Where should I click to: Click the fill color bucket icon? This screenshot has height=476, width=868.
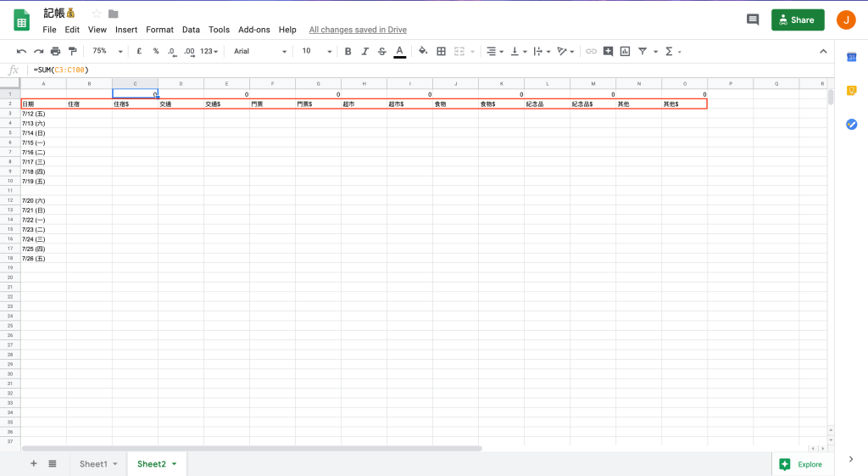[423, 52]
